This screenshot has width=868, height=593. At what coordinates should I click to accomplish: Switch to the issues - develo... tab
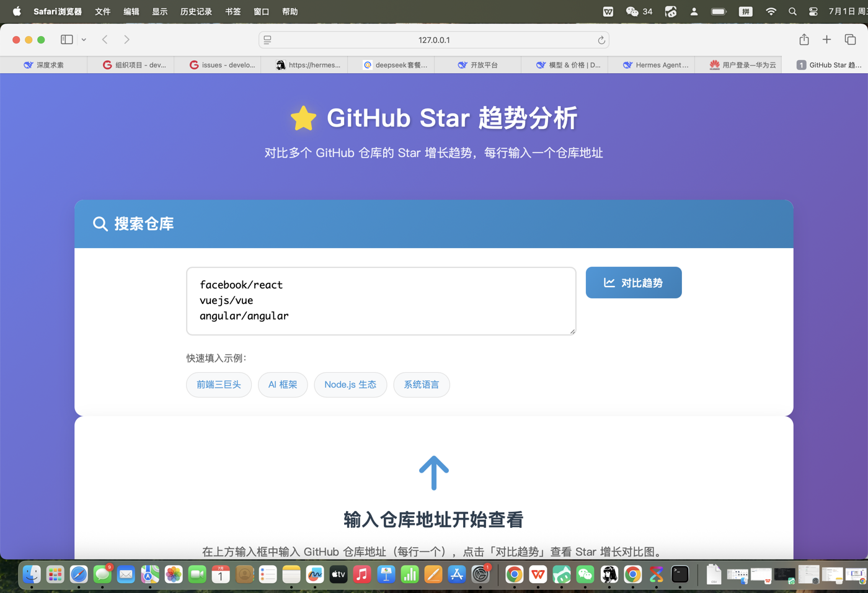click(x=218, y=65)
